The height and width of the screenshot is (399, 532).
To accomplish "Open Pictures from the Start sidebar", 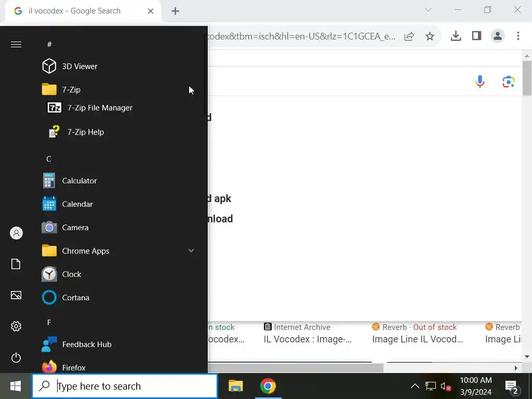I will pyautogui.click(x=16, y=295).
